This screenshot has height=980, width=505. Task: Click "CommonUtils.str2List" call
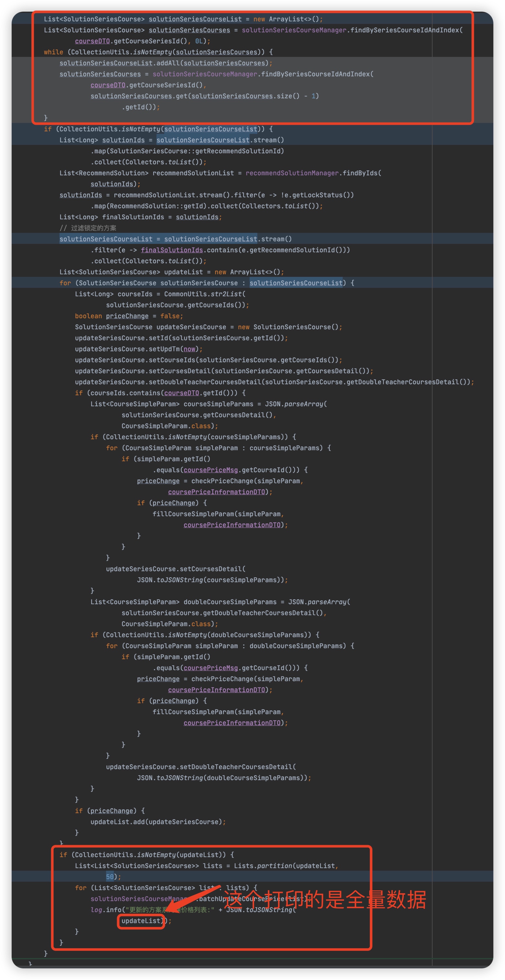(203, 294)
